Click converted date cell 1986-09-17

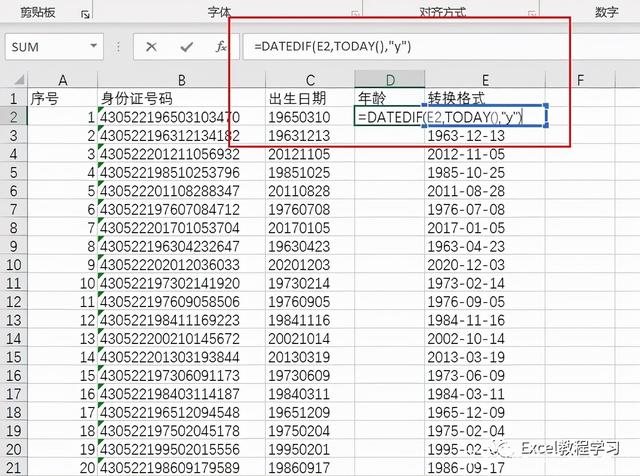[x=485, y=467]
